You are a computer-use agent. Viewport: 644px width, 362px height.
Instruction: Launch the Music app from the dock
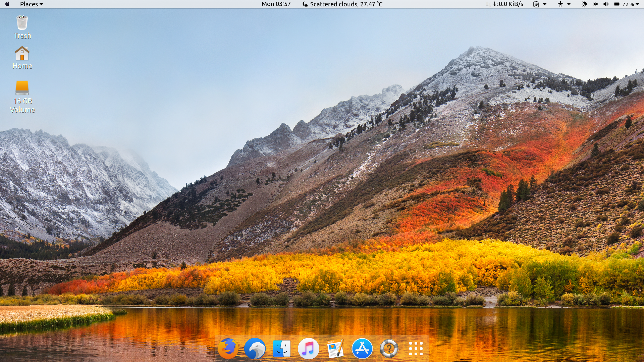308,349
